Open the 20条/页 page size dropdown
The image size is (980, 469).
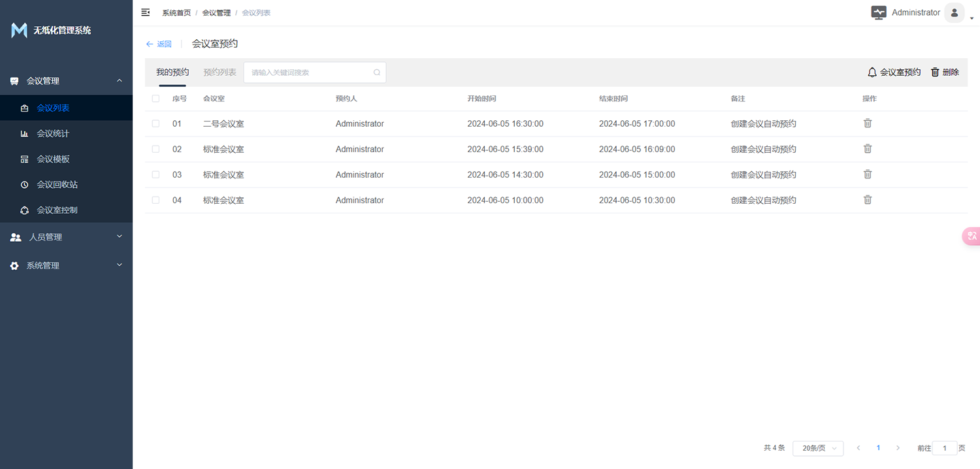818,448
